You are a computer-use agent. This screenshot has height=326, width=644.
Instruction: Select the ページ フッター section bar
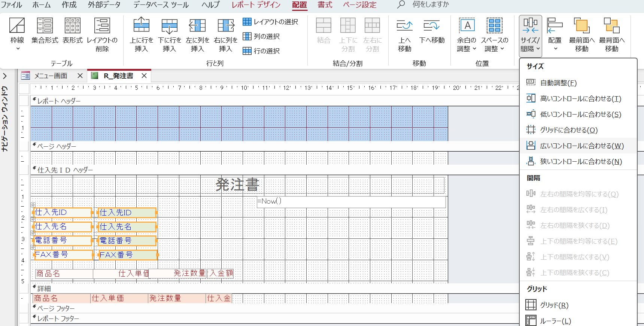click(x=274, y=308)
